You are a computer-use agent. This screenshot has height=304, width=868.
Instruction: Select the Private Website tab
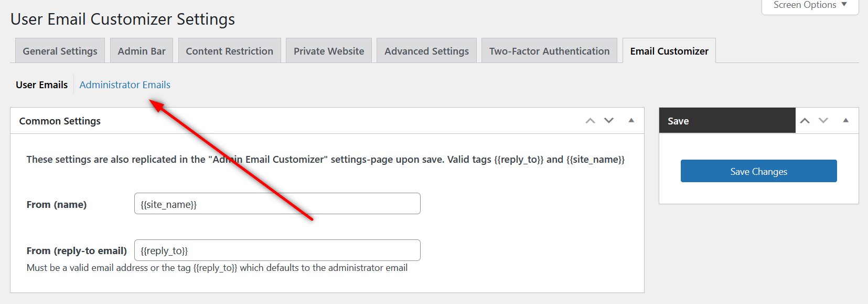pos(329,51)
